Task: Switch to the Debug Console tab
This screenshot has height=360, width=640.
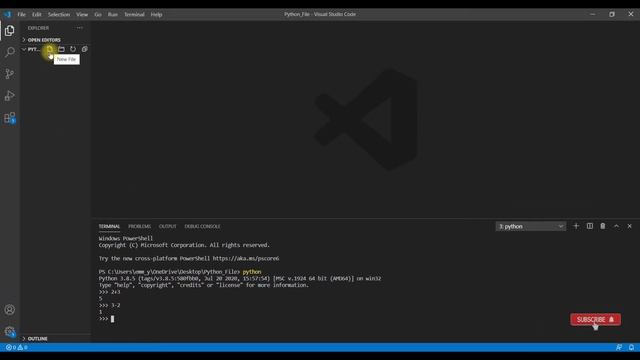Action: (x=202, y=227)
